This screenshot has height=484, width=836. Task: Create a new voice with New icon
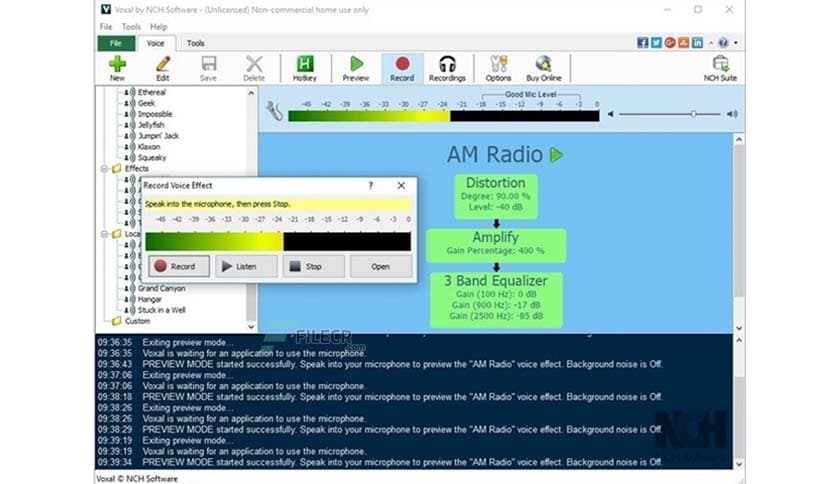point(117,68)
